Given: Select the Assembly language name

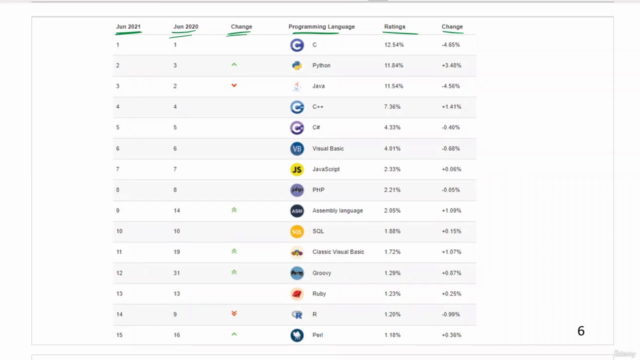Looking at the screenshot, I should (338, 211).
